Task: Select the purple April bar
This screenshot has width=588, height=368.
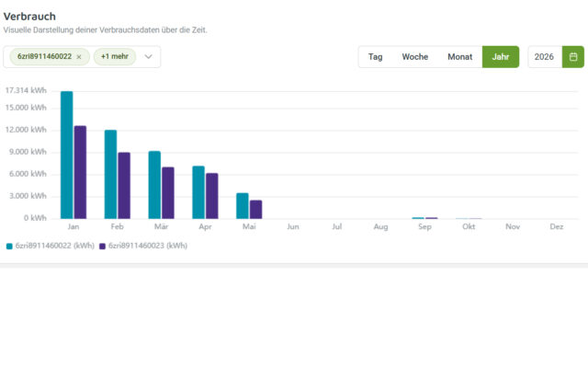Action: (212, 196)
